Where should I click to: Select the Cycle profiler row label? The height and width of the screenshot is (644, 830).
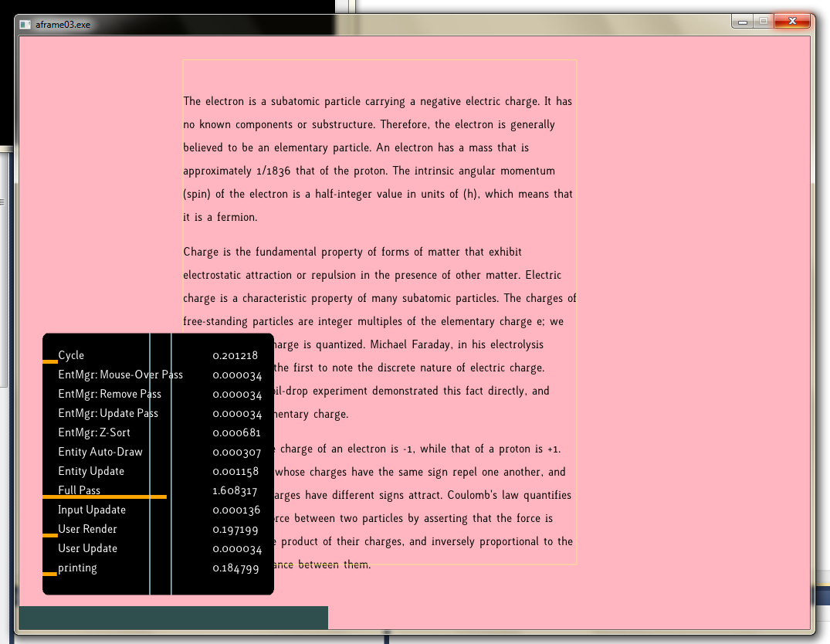[x=71, y=355]
